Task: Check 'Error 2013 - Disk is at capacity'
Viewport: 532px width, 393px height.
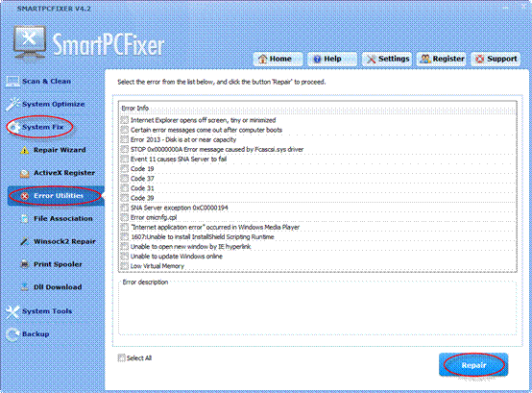Action: (125, 139)
